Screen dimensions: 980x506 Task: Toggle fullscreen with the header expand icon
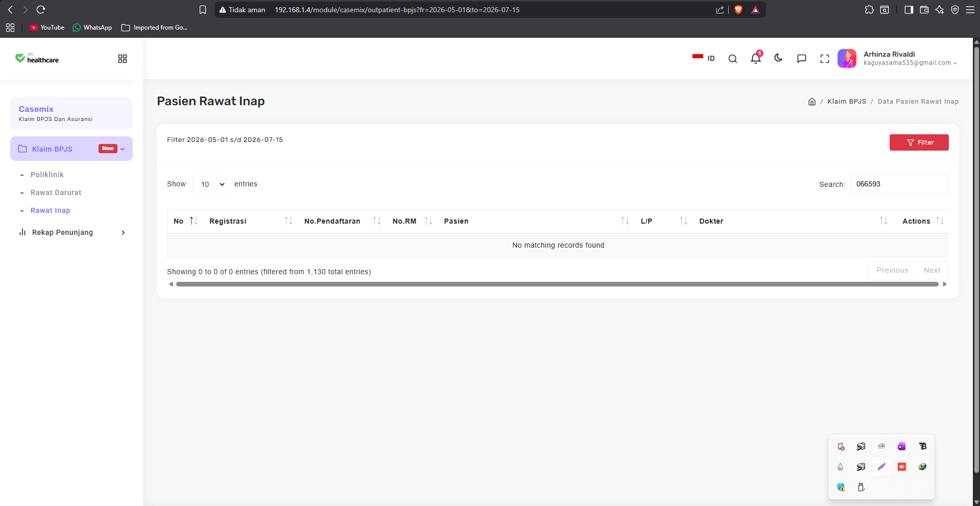(825, 59)
